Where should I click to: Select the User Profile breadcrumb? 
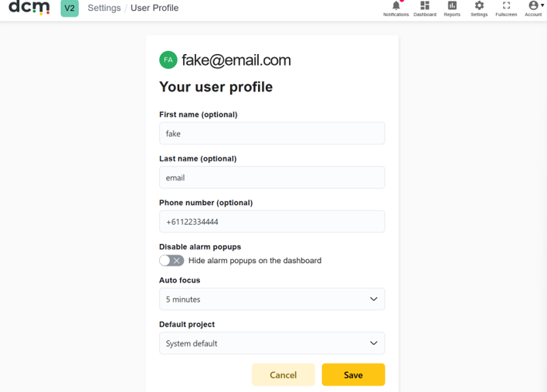pos(155,8)
